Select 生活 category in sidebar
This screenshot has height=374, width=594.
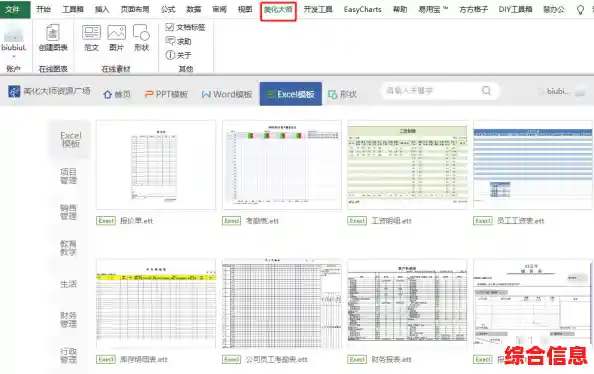coord(69,284)
